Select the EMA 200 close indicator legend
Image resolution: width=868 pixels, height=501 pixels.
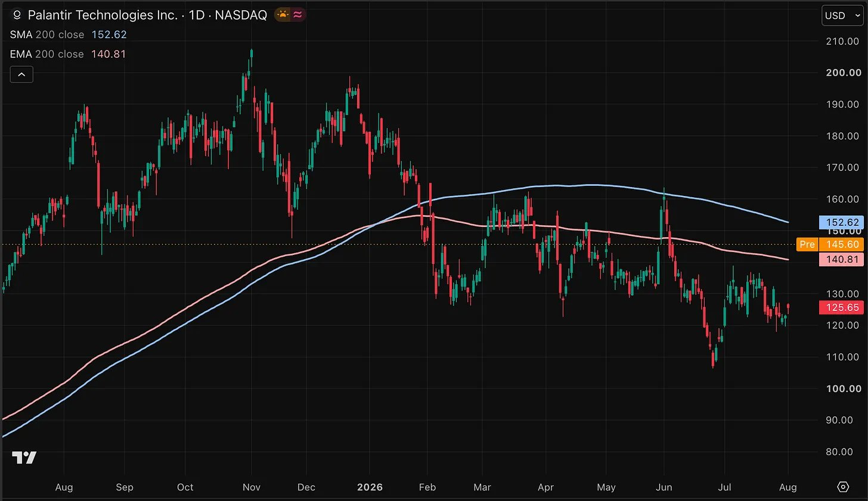click(47, 54)
